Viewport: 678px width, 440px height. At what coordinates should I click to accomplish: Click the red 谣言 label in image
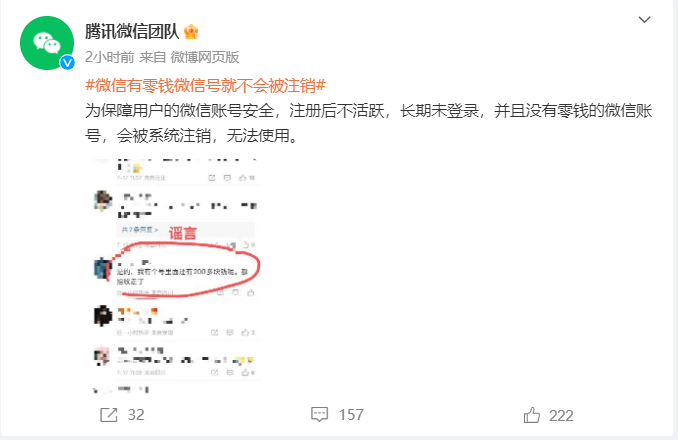click(182, 233)
